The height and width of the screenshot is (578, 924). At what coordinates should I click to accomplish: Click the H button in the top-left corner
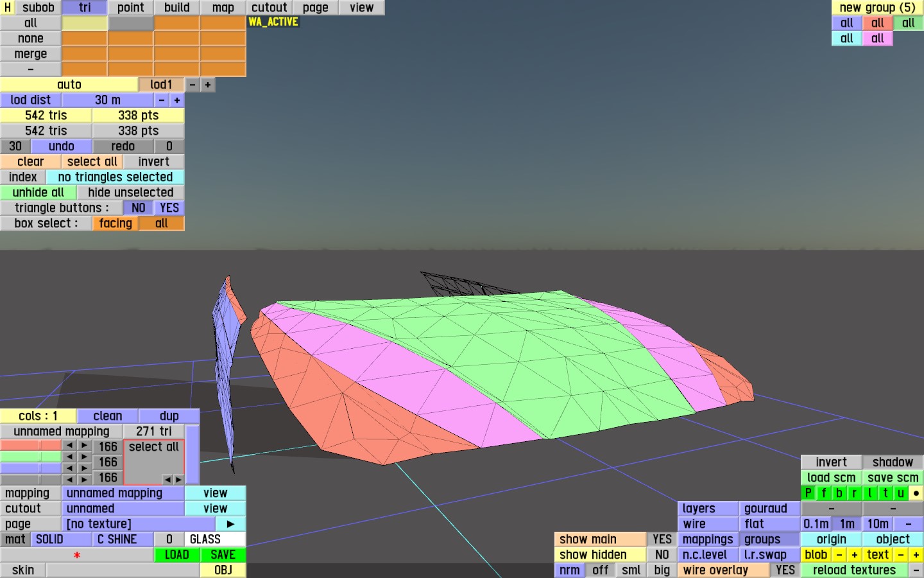[x=8, y=8]
